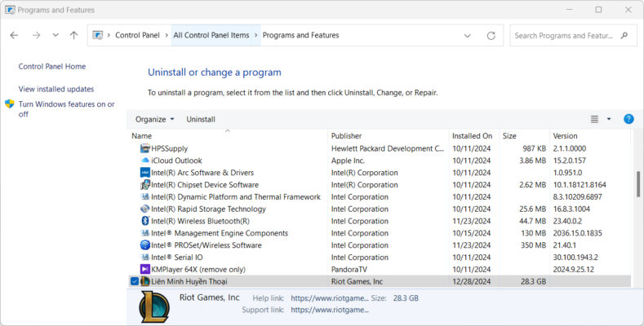Open the recent locations dropdown chevron
644x326 pixels.
(55, 36)
